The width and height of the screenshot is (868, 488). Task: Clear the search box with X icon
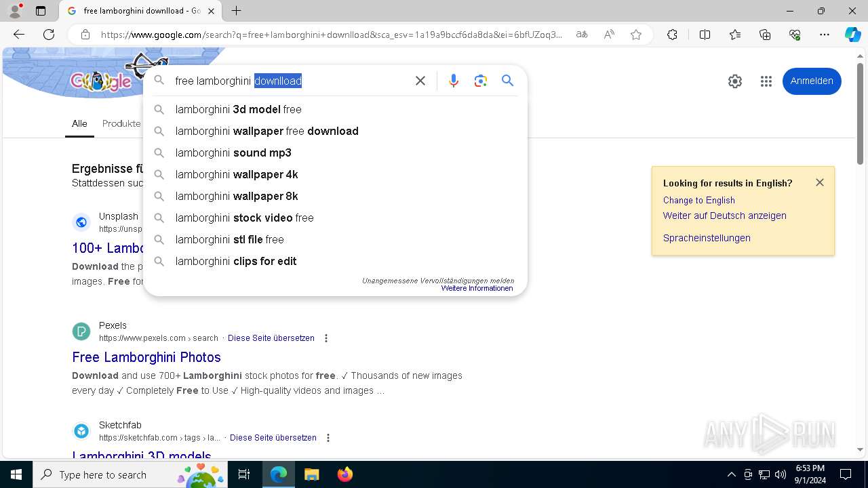click(420, 81)
